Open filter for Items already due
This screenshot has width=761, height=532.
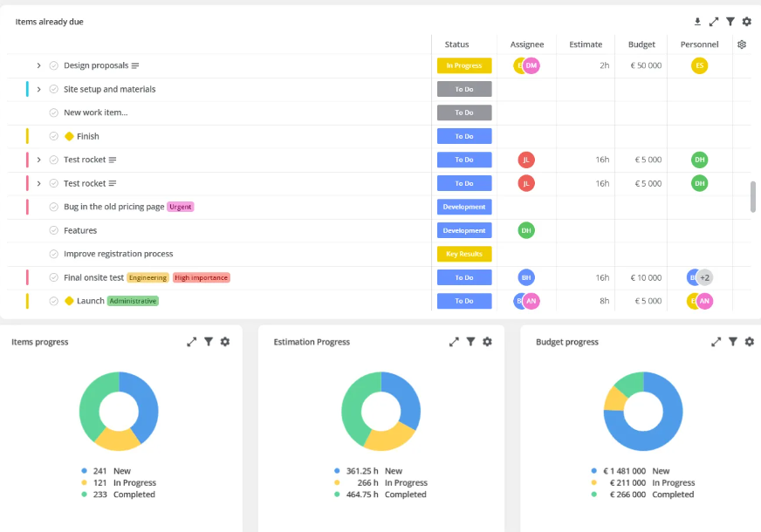730,21
